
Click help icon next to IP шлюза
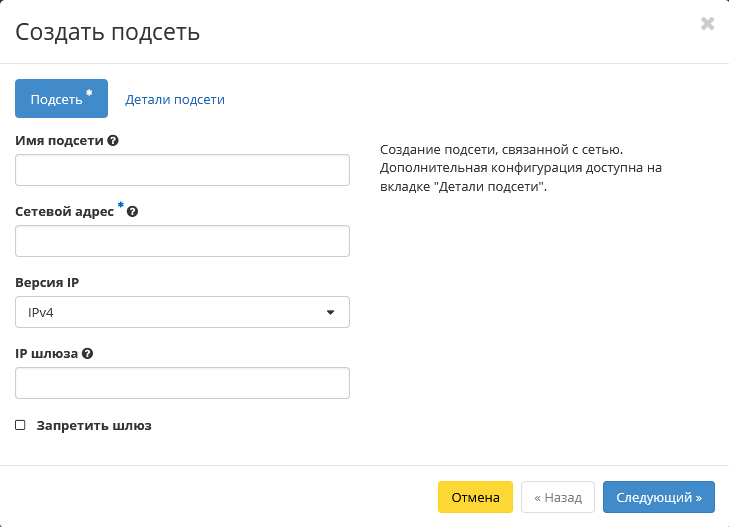88,354
